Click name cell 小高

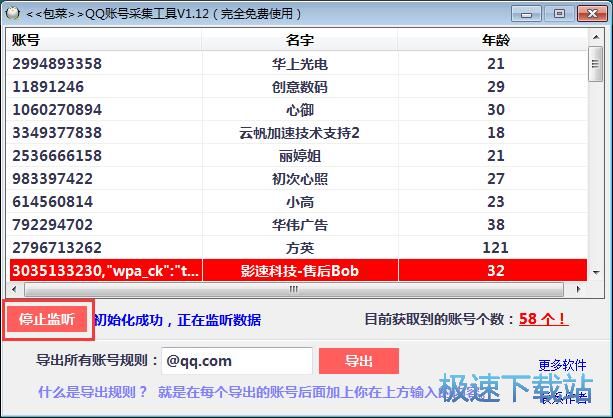[300, 202]
